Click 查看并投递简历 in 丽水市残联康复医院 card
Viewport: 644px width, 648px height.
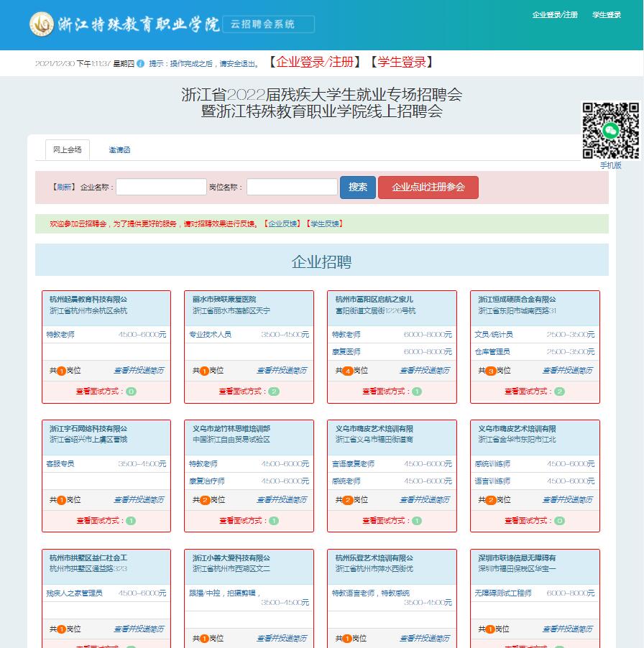[282, 370]
